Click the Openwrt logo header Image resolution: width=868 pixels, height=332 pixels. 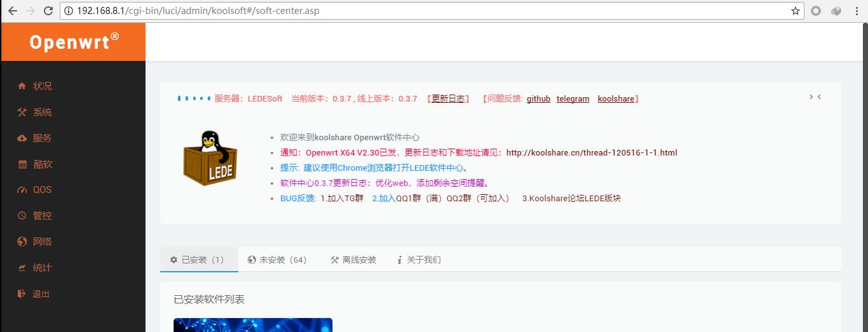click(74, 42)
